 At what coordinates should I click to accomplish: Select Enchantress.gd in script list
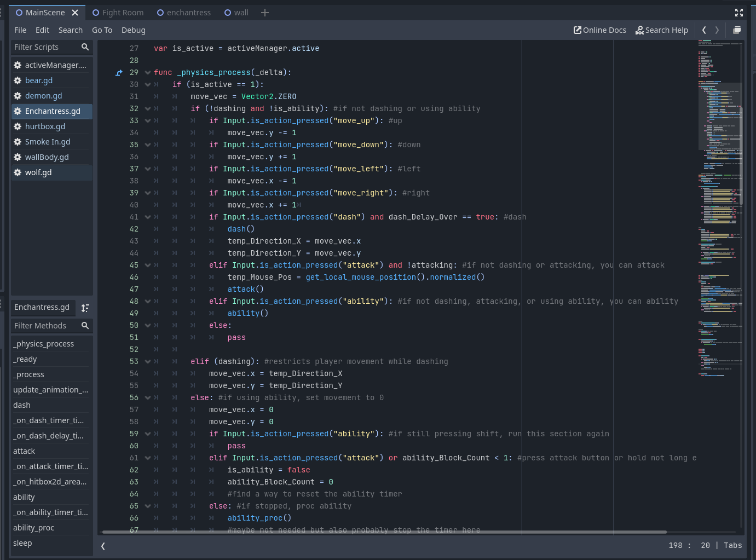pos(52,111)
